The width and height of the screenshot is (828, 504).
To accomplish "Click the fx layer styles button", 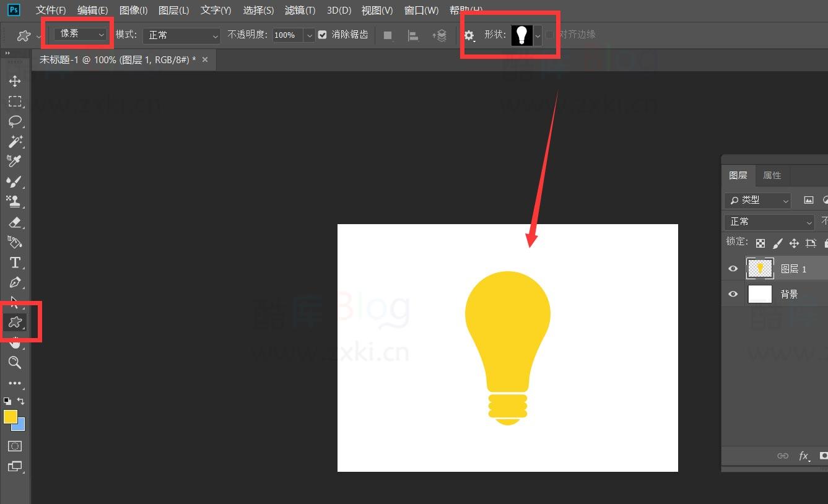I will (804, 456).
